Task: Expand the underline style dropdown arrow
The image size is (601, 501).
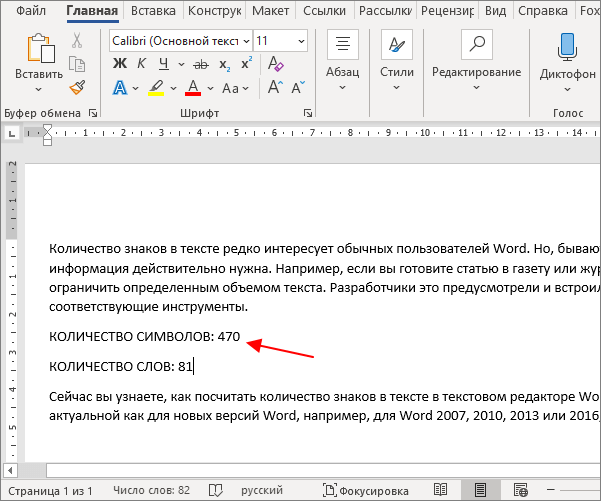Action: [x=181, y=64]
